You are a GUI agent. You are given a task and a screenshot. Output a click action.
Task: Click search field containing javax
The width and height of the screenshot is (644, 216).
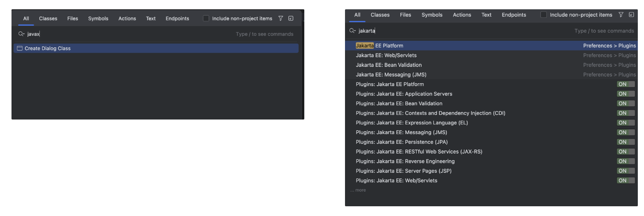pos(157,34)
